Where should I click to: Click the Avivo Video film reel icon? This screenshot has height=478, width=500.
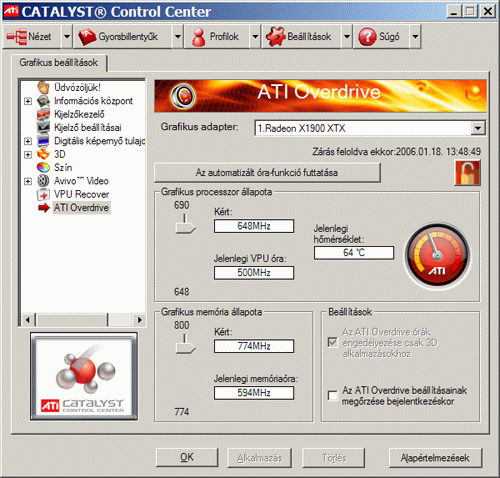point(43,181)
